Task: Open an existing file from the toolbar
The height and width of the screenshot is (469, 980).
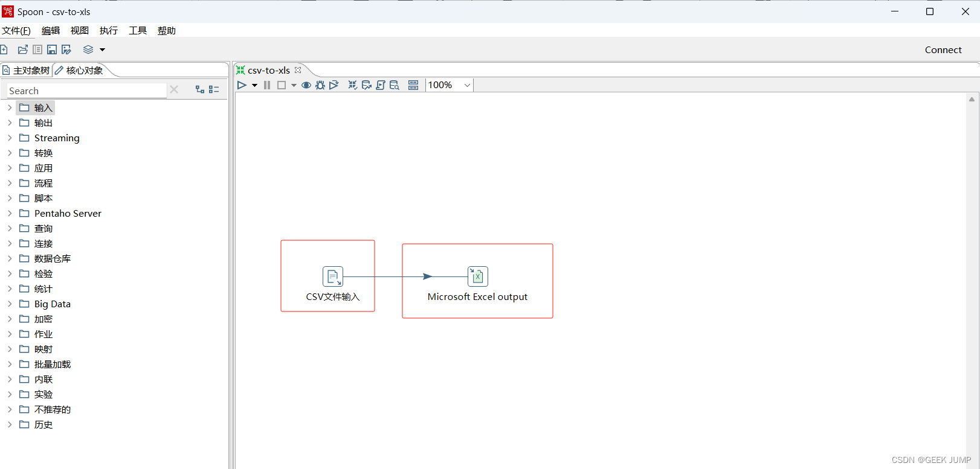Action: pyautogui.click(x=23, y=49)
